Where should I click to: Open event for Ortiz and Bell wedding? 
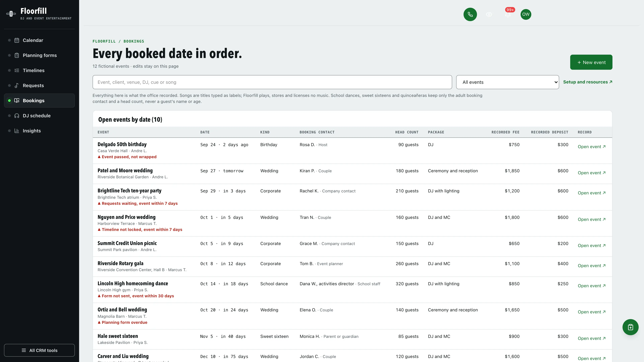(x=592, y=312)
